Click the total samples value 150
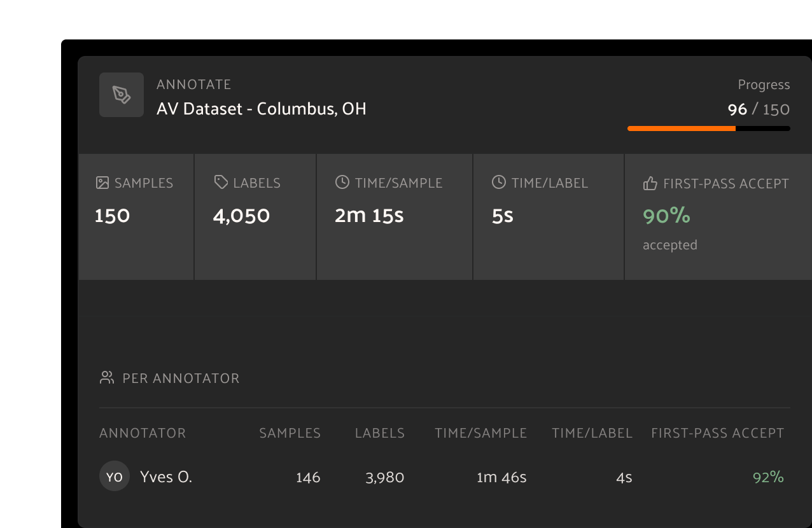Screen dimensions: 812x528 (112, 216)
